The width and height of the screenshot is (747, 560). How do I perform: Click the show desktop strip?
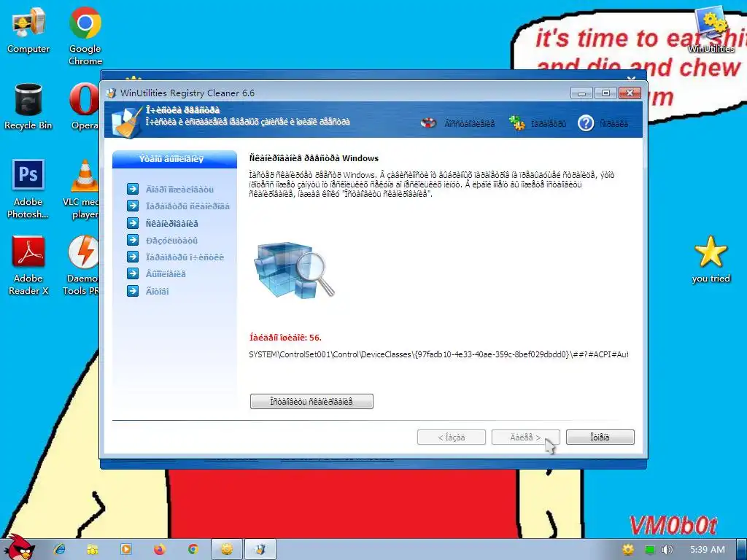coord(742,550)
